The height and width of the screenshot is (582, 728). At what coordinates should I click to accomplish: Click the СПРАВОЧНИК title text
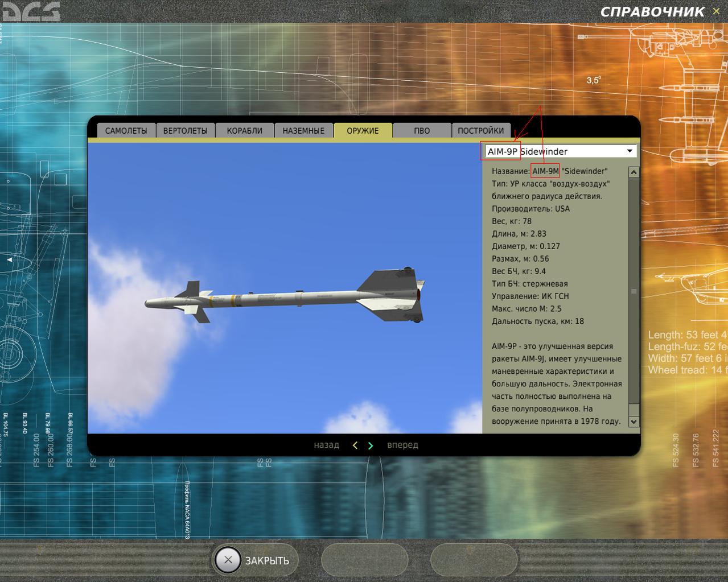652,11
